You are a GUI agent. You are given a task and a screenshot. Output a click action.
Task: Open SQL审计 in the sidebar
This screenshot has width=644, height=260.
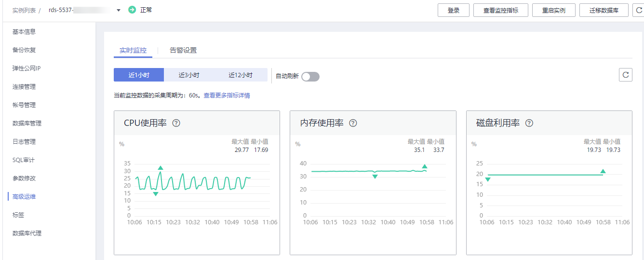point(24,160)
